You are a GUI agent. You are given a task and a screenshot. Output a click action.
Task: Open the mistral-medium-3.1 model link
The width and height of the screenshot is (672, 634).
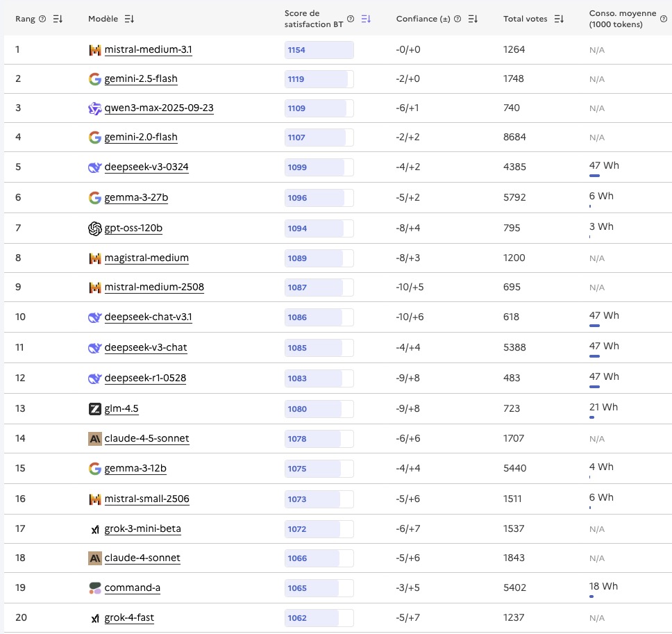pos(148,50)
